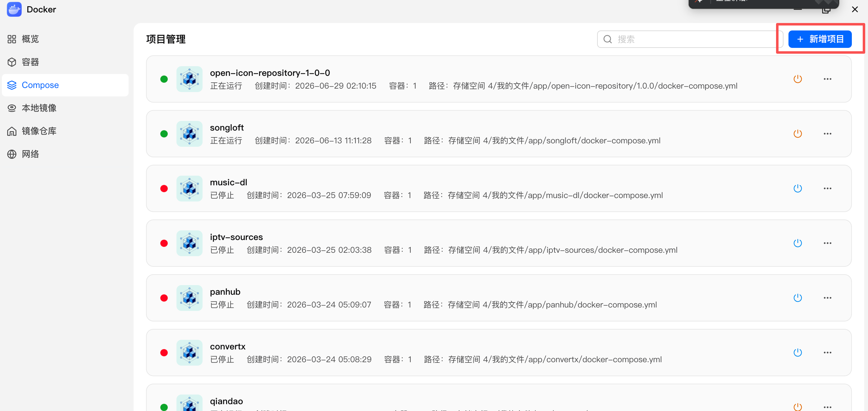Expand the three-dot menu for panhub
868x411 pixels.
(827, 298)
